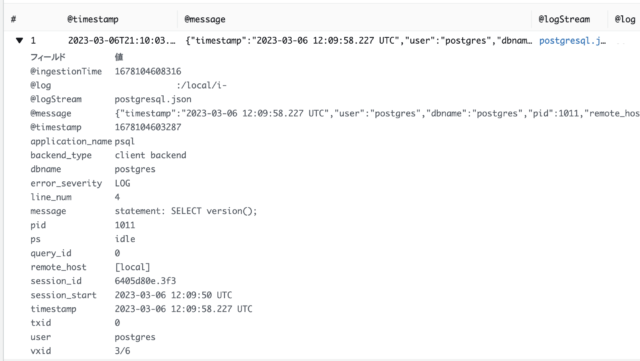Click the remote_host value [local]
Screen dimensions: 640x361
pos(132,267)
